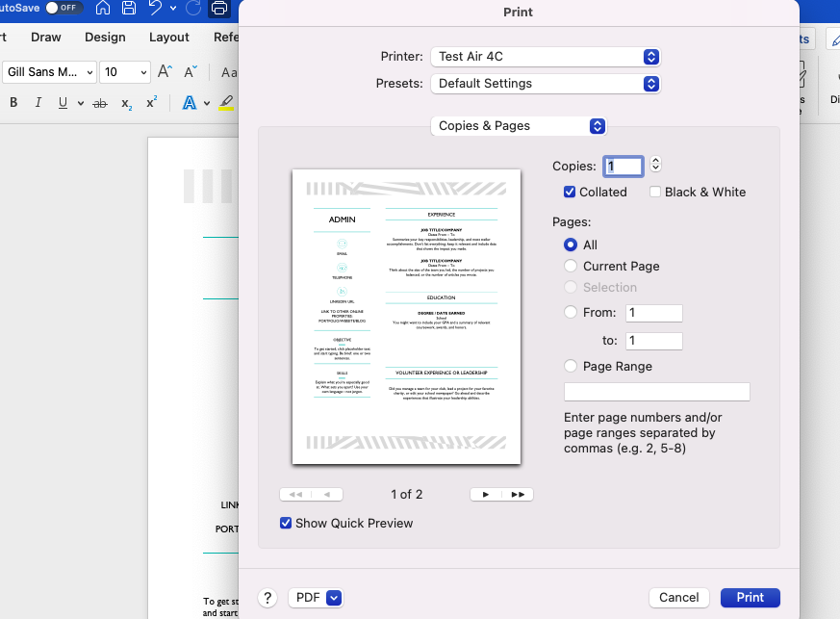Apply strikethrough formatting

pyautogui.click(x=99, y=102)
